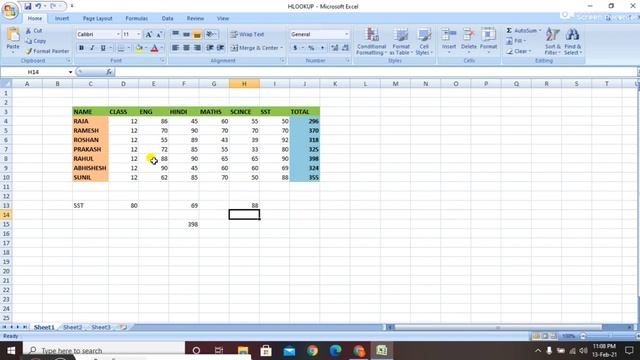The width and height of the screenshot is (640, 360).
Task: Toggle align text left
Action: point(176,48)
